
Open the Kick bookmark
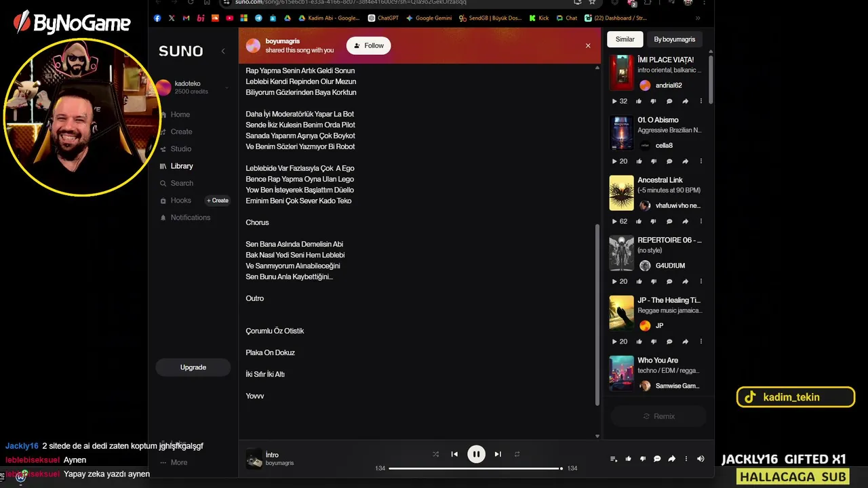pyautogui.click(x=539, y=18)
